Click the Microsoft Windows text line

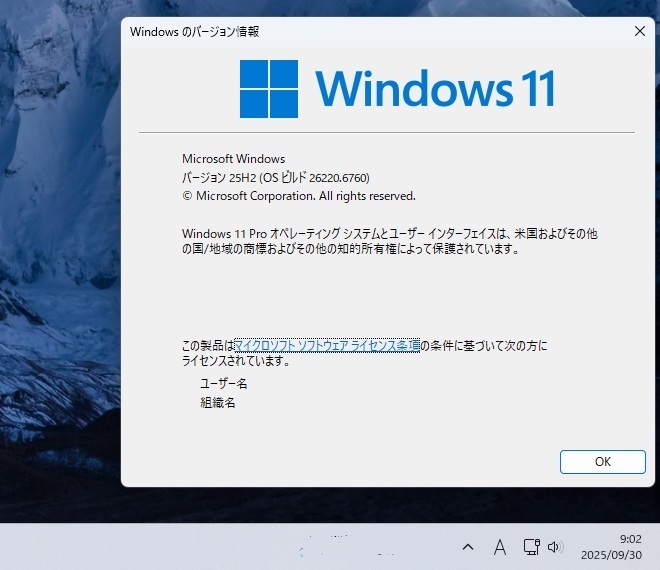[x=234, y=159]
